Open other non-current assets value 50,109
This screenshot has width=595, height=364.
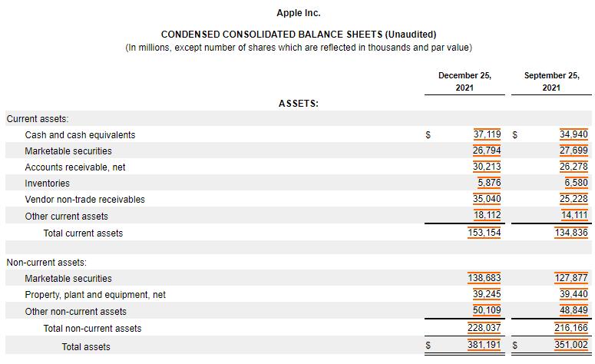487,311
